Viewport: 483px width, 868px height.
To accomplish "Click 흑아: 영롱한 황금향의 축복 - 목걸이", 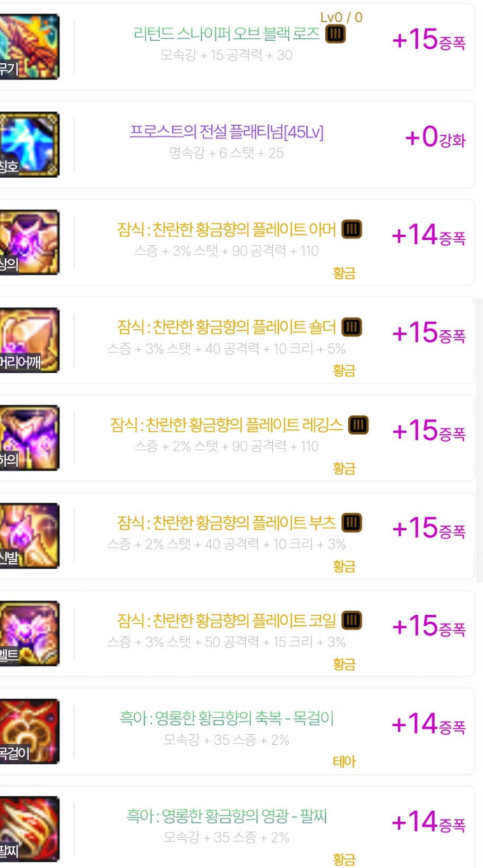I will click(227, 718).
